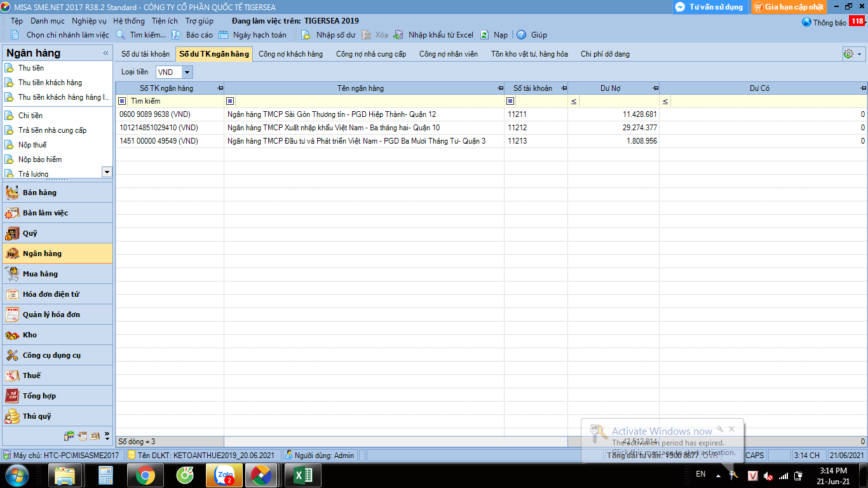
Task: Click Trả tiền nhà cung cấp in sidebar
Action: [52, 130]
